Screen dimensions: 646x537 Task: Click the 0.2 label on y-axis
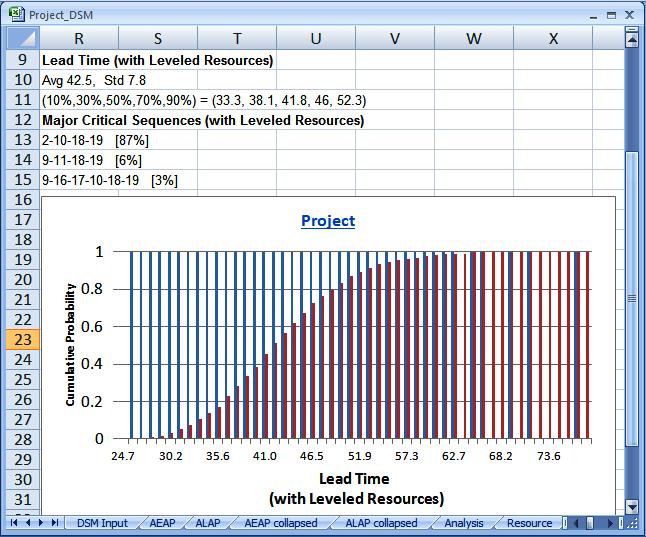coord(92,401)
